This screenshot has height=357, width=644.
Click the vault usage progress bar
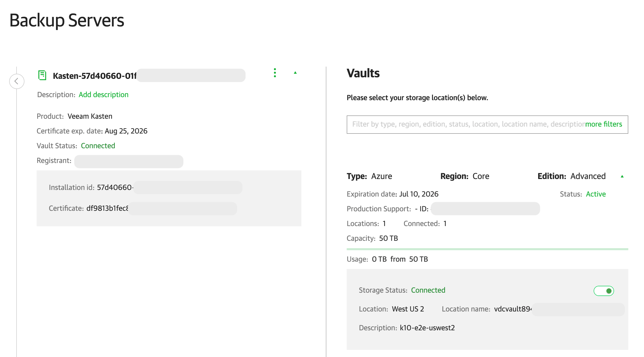[x=487, y=249]
